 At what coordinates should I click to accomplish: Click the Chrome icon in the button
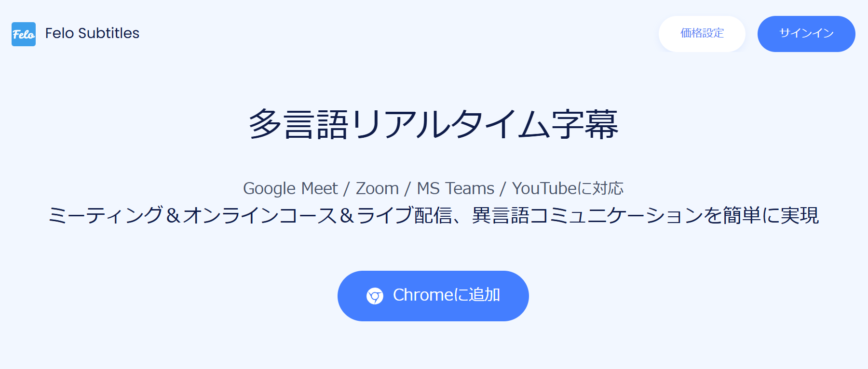(x=375, y=296)
